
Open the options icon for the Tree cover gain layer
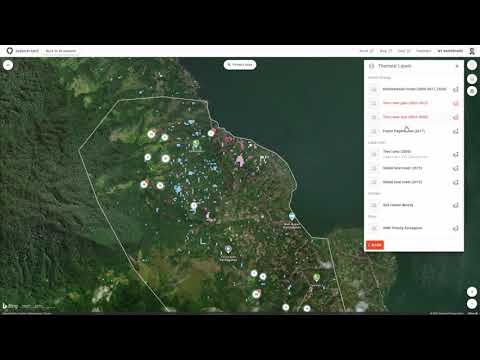click(456, 103)
